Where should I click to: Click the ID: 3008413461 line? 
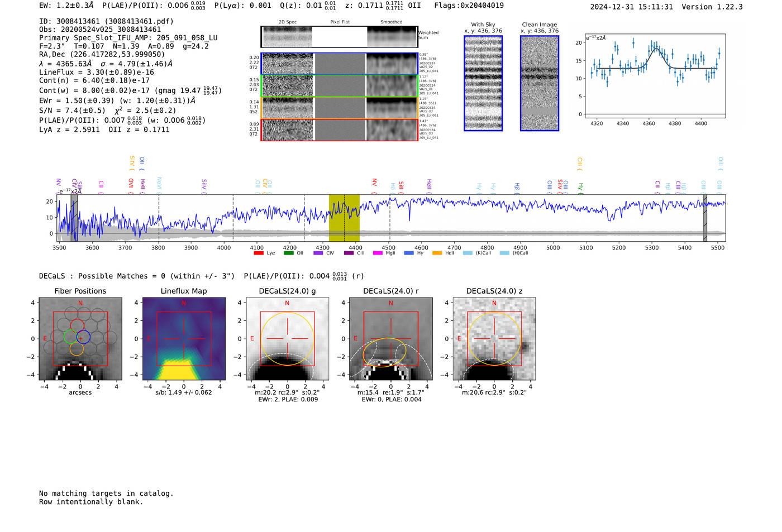point(106,21)
